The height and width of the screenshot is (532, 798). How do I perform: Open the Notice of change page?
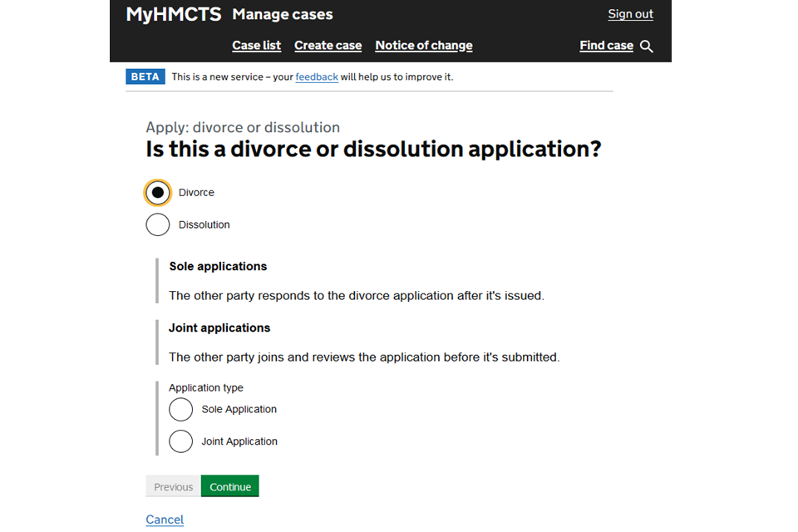tap(423, 46)
